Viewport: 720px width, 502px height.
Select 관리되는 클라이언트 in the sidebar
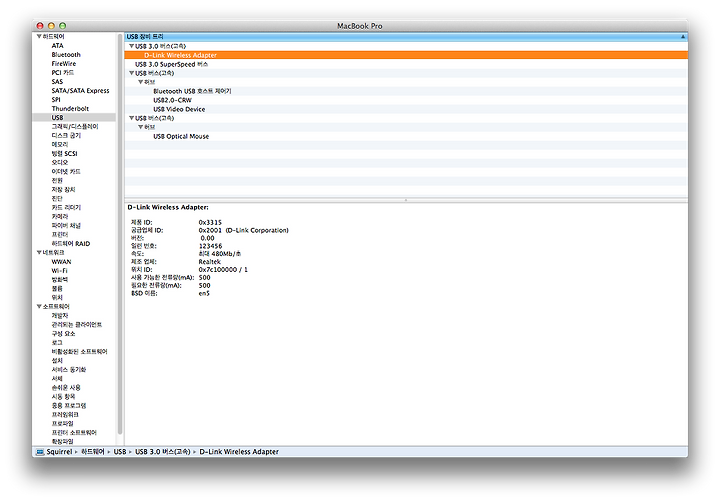77,324
